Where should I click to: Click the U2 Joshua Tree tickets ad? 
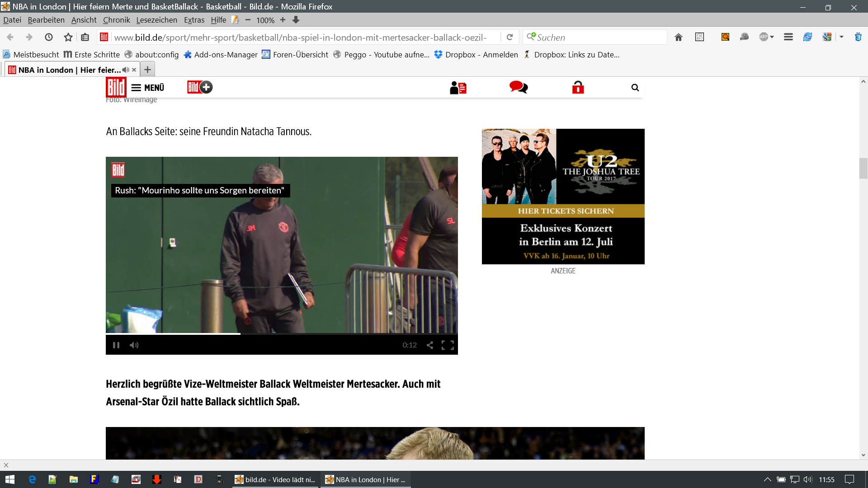[x=563, y=197]
